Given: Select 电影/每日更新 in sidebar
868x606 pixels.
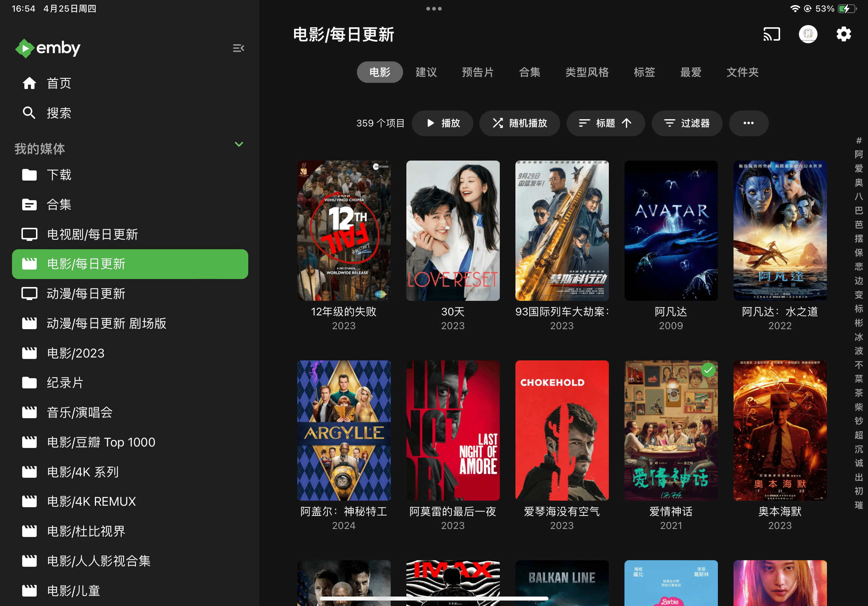Looking at the screenshot, I should (x=130, y=264).
